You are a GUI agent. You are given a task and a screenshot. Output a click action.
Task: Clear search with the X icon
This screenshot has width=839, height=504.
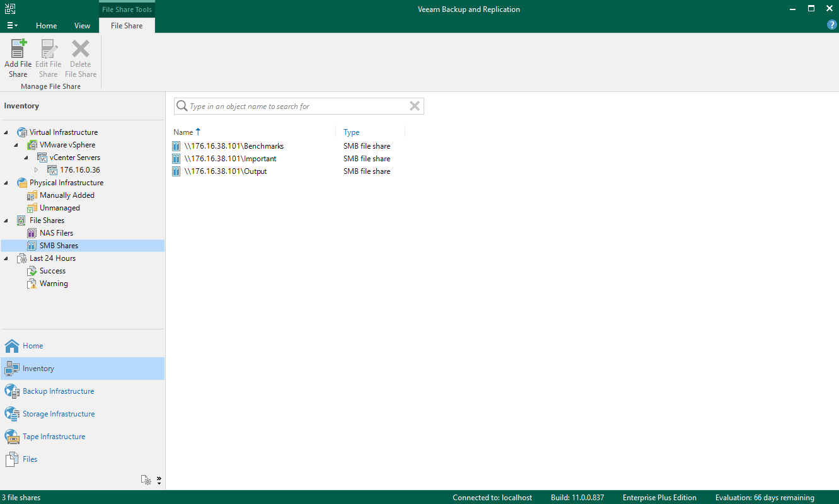click(x=414, y=106)
